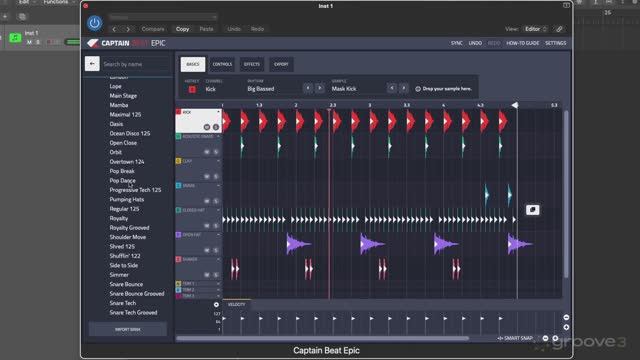Expand the Tom 1 channel row
The height and width of the screenshot is (360, 640).
click(218, 284)
